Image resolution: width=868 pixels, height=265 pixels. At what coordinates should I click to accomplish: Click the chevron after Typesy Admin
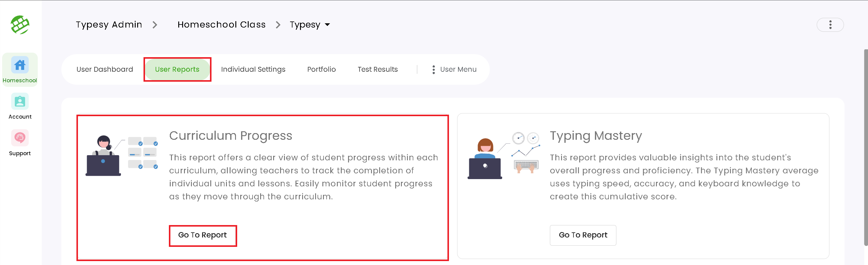click(155, 25)
